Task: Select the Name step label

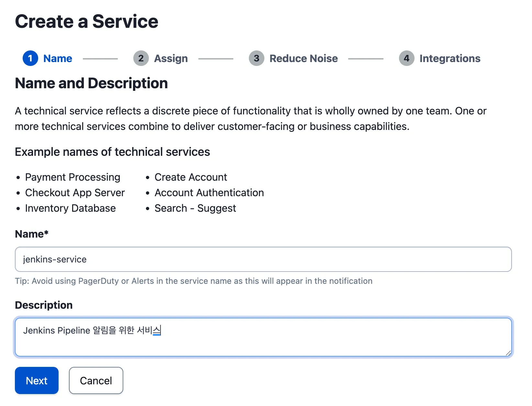Action: click(x=58, y=59)
